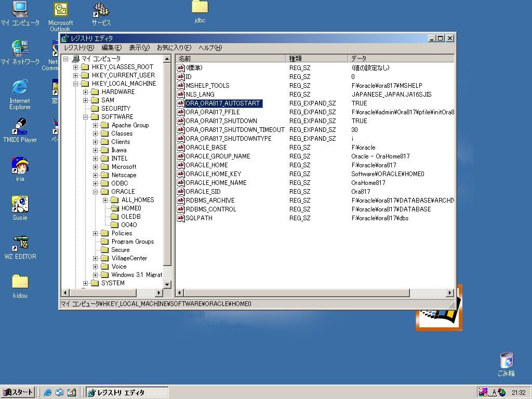Click tree pane scroll up arrow

pyautogui.click(x=167, y=59)
